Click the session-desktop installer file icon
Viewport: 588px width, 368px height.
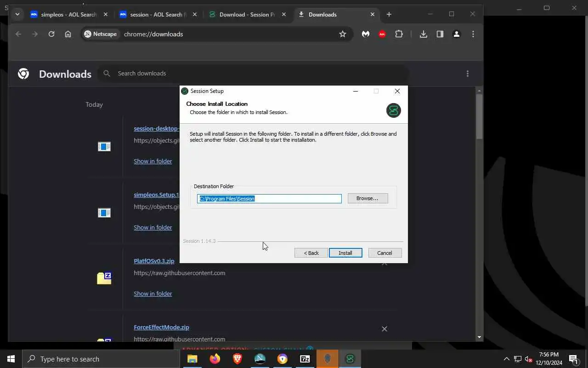(104, 147)
